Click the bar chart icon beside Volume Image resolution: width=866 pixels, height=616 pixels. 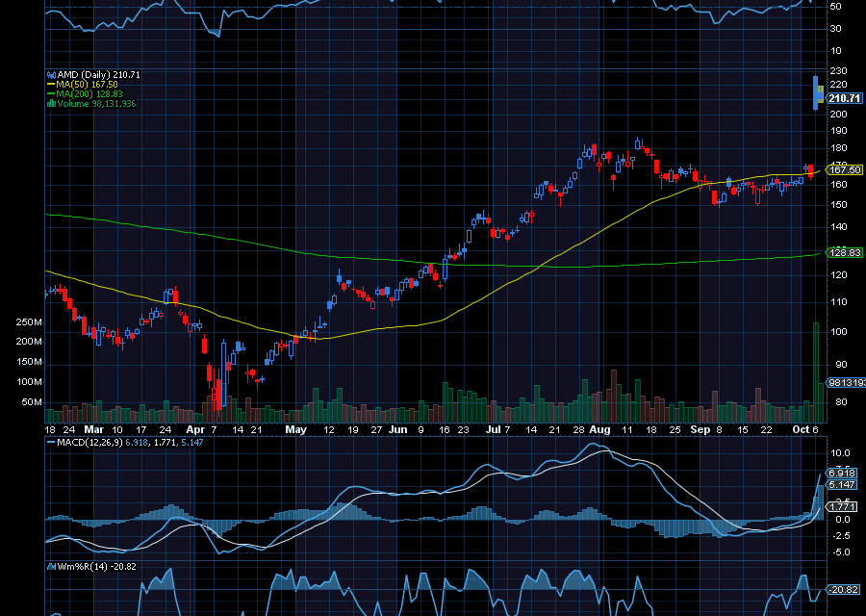point(50,103)
